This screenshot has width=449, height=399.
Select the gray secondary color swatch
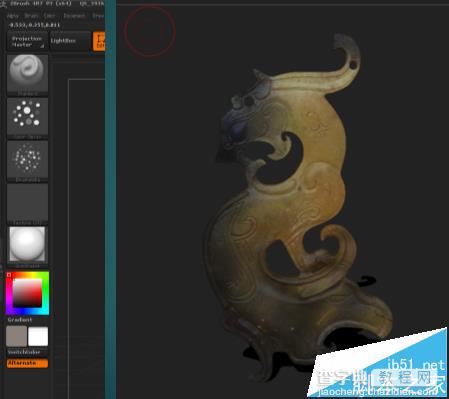17,336
